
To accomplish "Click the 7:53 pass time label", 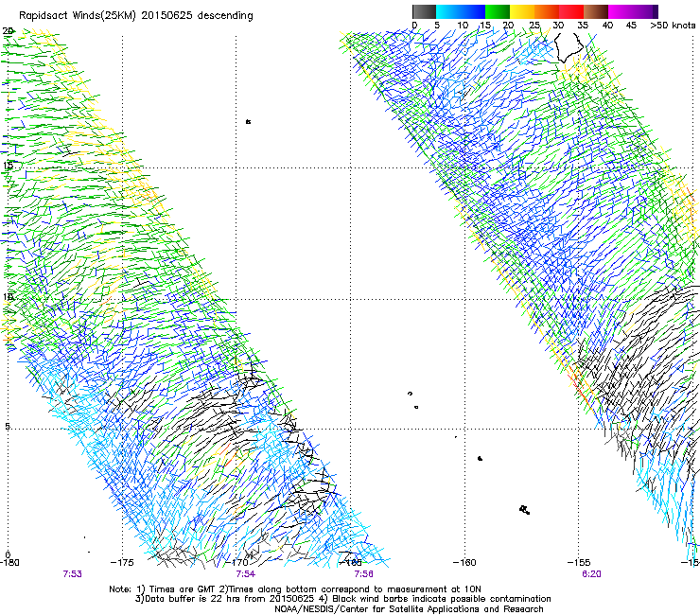I will click(x=72, y=574).
